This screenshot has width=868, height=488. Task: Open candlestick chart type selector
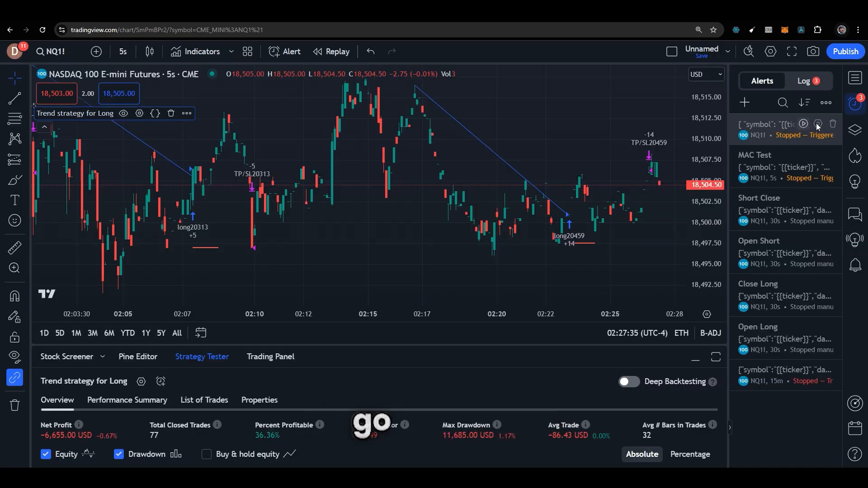point(150,52)
